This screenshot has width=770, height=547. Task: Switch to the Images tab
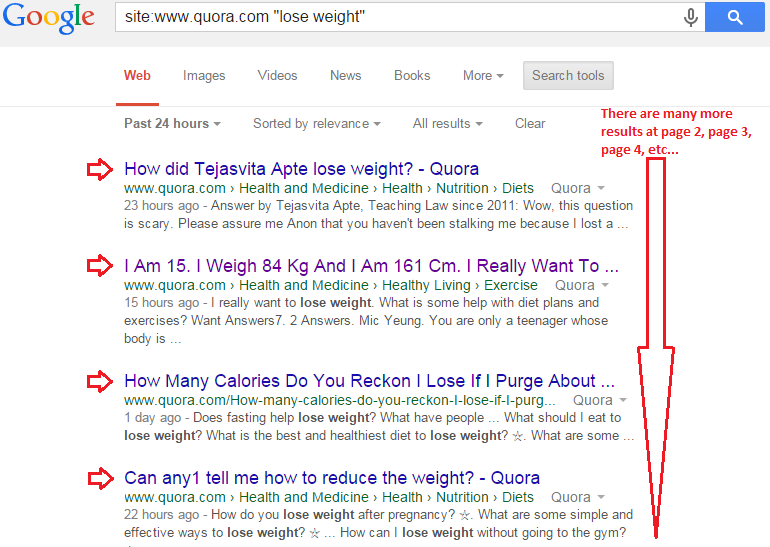[x=204, y=76]
